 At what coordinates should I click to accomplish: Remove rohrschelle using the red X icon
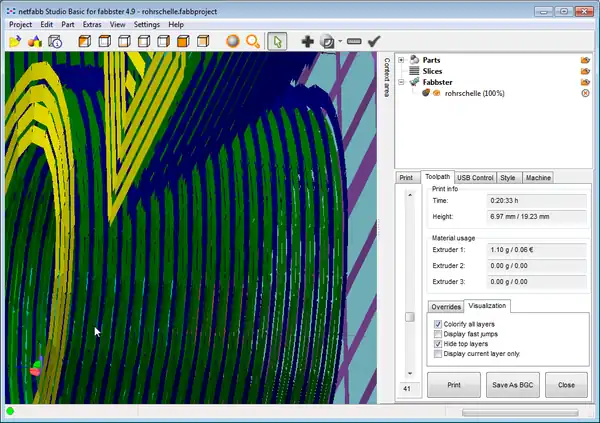(585, 93)
